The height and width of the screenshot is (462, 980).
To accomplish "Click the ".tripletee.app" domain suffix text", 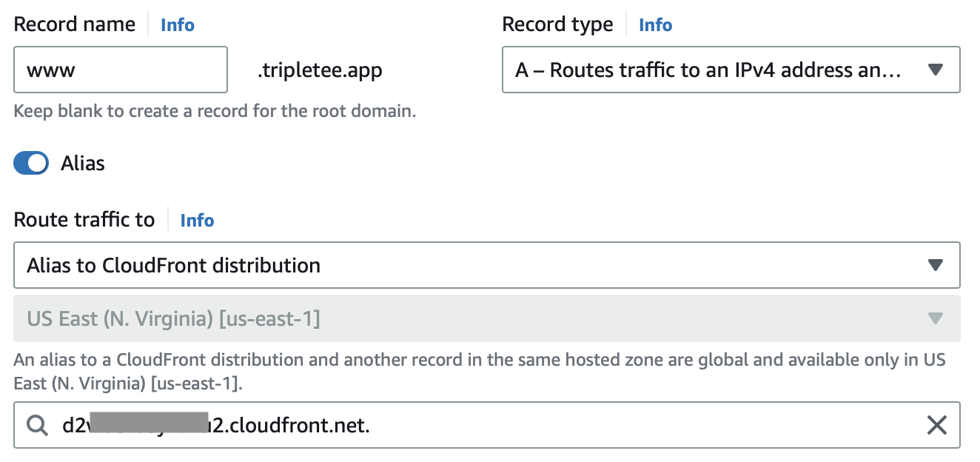I will 320,70.
